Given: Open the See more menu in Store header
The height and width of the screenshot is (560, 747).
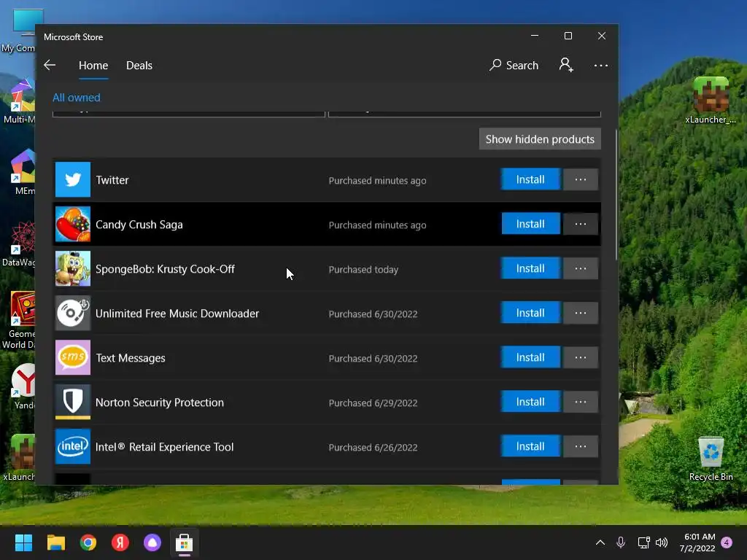Looking at the screenshot, I should pos(601,65).
